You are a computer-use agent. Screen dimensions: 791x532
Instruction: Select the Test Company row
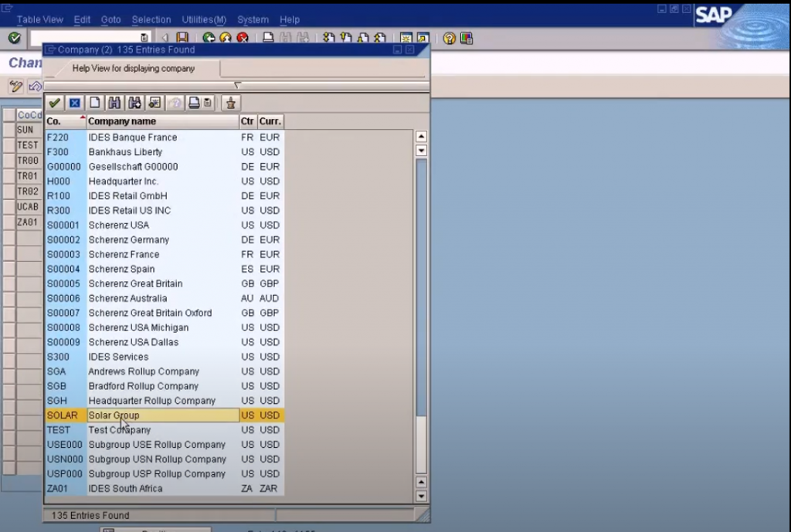165,430
